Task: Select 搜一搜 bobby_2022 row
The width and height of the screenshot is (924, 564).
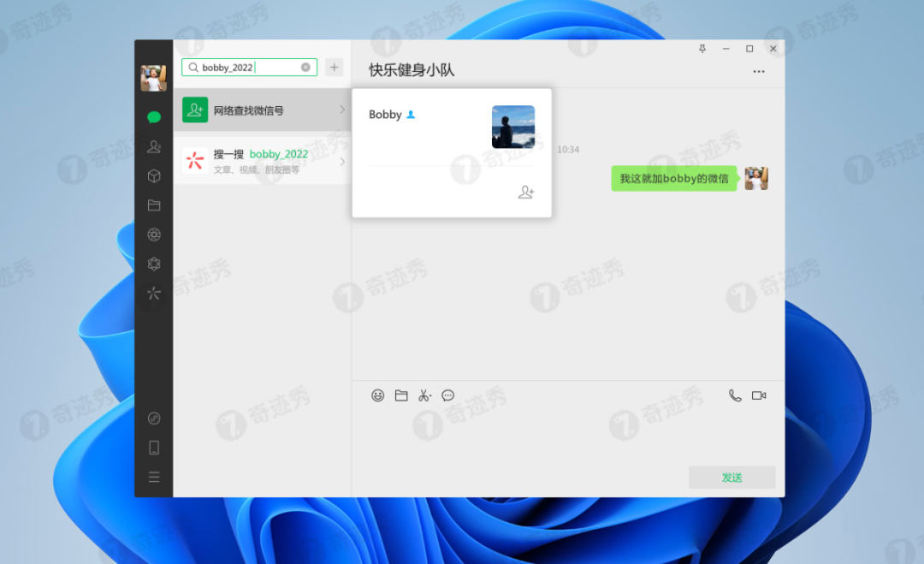Action: [263, 161]
